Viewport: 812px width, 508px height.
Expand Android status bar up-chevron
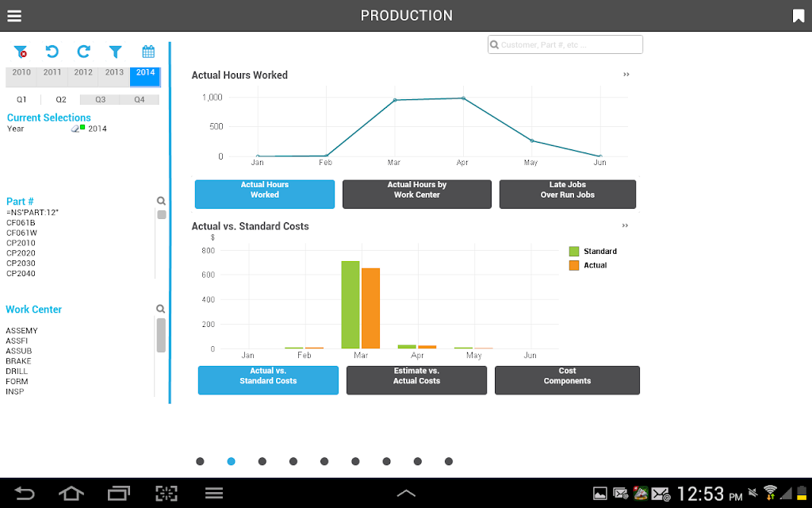(406, 493)
